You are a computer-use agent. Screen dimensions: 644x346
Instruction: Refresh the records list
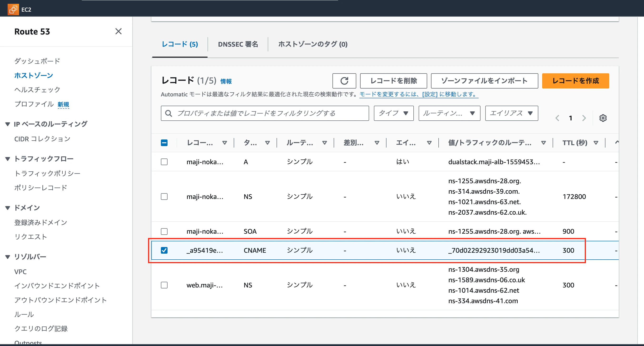tap(344, 81)
